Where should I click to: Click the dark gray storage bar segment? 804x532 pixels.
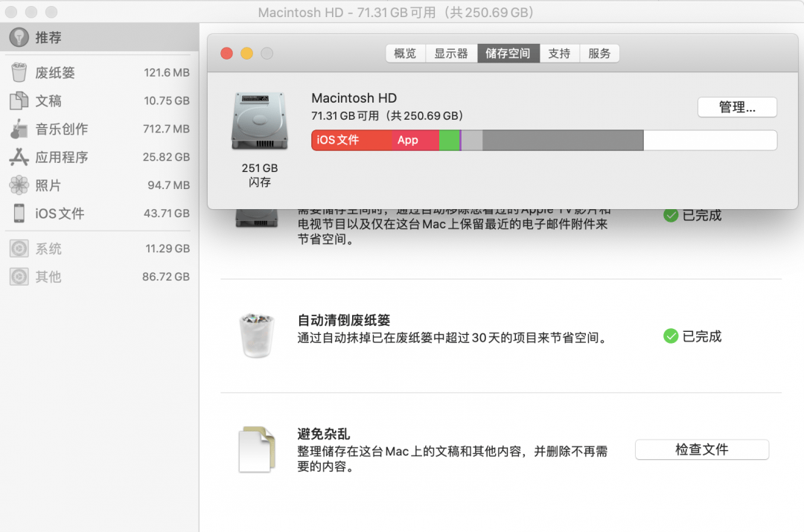point(563,140)
